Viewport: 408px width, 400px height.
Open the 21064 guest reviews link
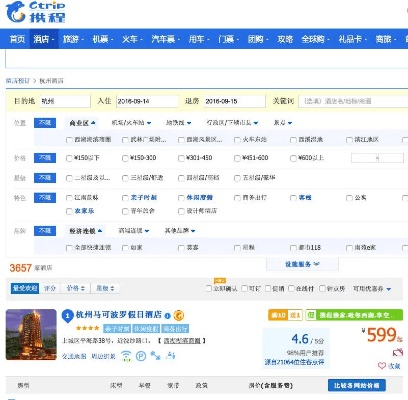[x=294, y=362]
